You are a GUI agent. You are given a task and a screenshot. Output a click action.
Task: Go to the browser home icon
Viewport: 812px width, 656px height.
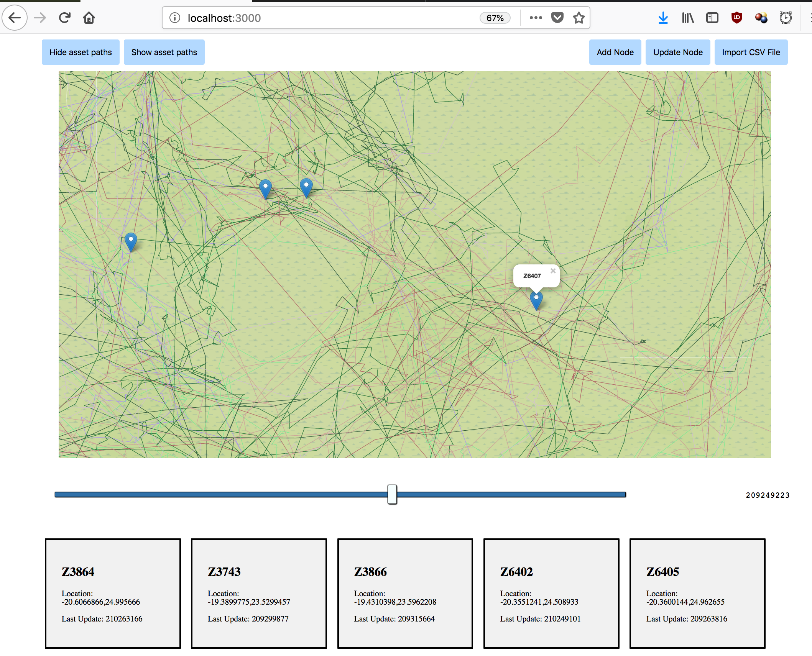[89, 18]
